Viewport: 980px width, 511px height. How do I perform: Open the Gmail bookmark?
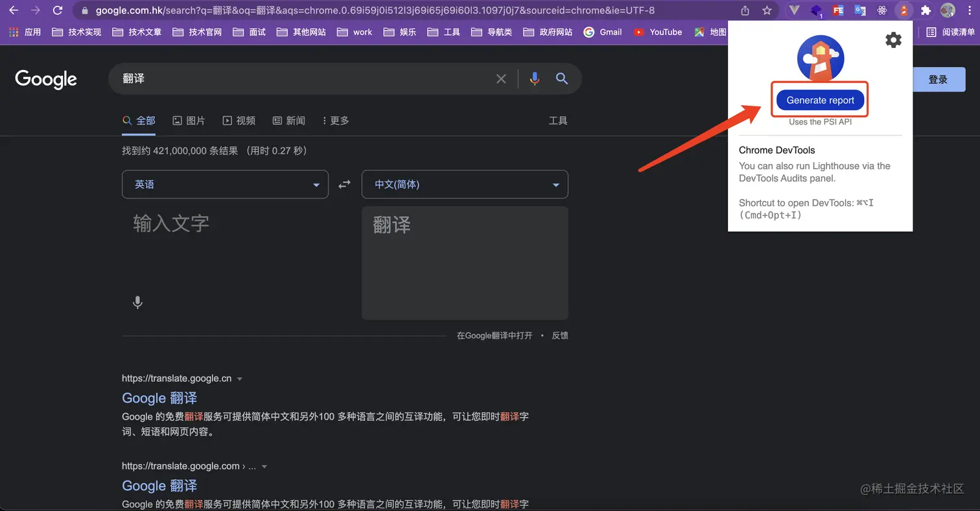pos(603,32)
